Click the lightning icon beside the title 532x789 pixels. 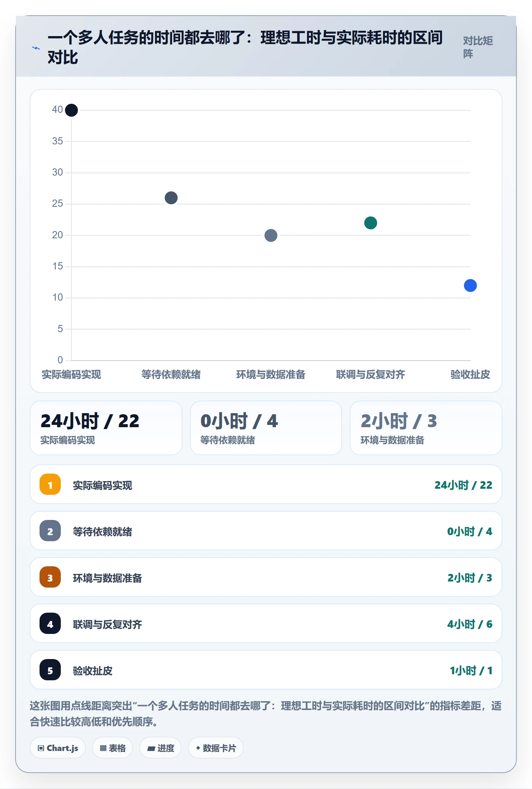point(36,48)
